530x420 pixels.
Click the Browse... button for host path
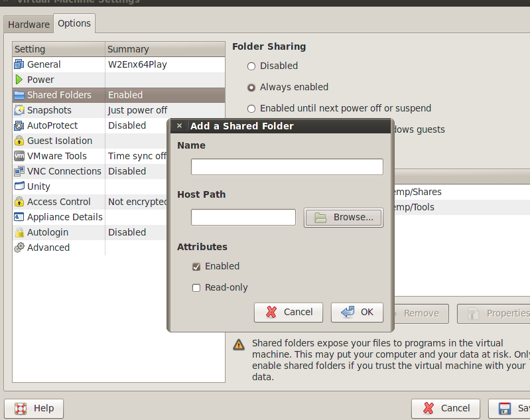point(344,218)
